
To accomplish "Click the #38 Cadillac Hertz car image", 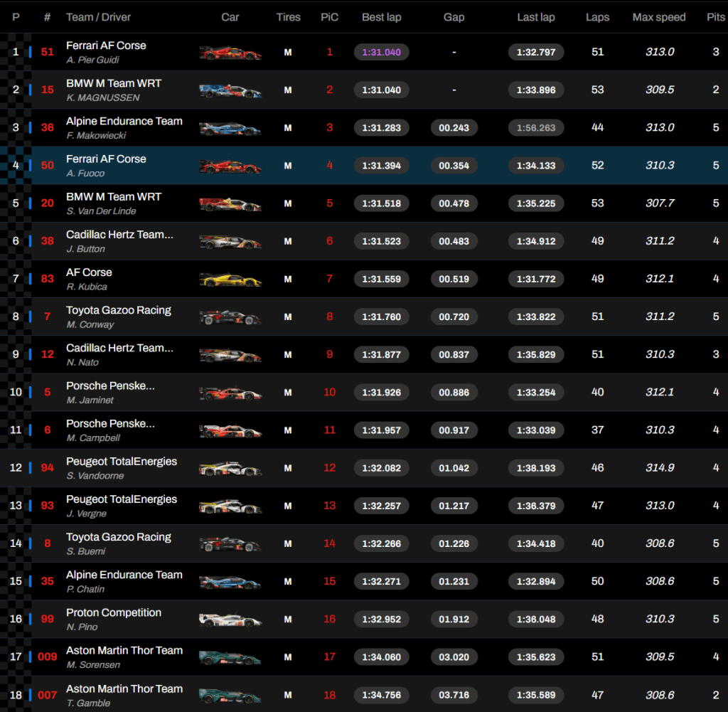I will point(230,242).
